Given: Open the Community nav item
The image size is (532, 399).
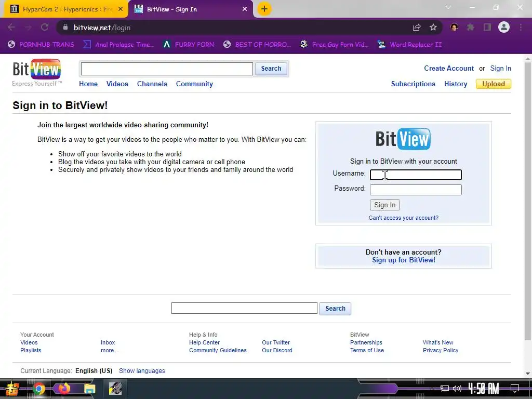Looking at the screenshot, I should tap(194, 84).
